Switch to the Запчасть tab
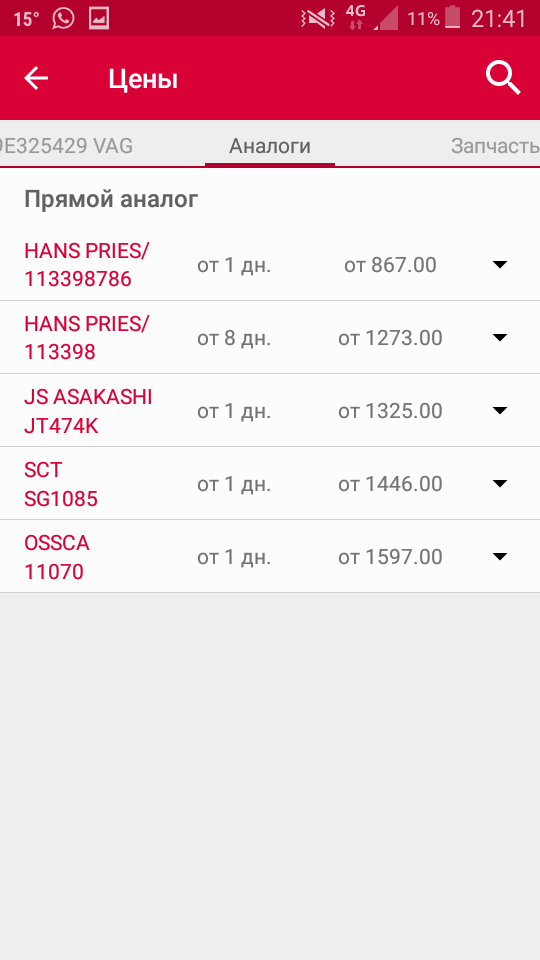The height and width of the screenshot is (960, 540). click(495, 146)
